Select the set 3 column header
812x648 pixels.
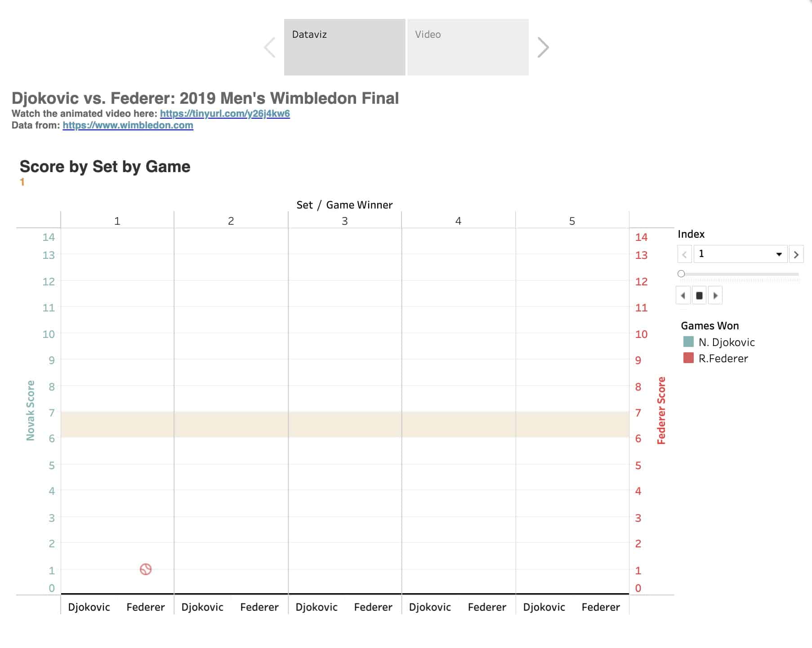345,221
